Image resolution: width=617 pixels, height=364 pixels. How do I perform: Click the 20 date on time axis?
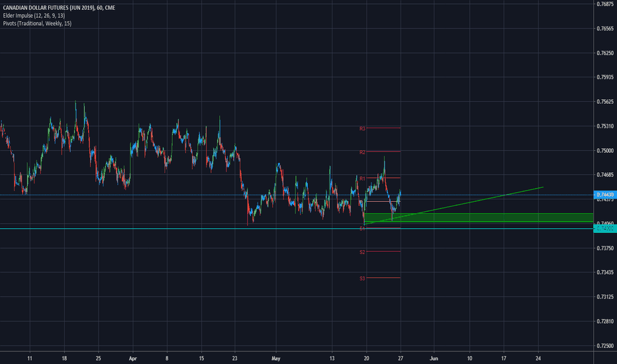pyautogui.click(x=366, y=359)
